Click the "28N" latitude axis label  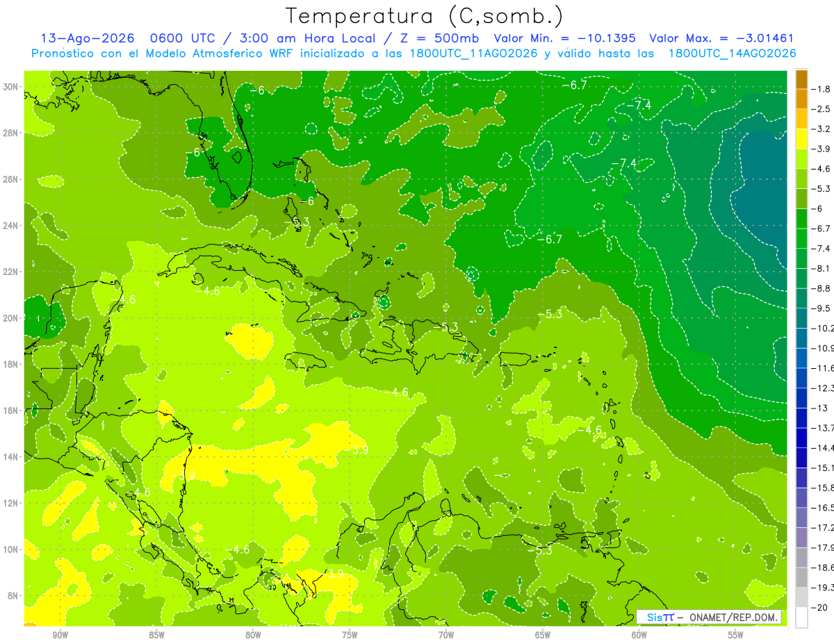click(11, 133)
